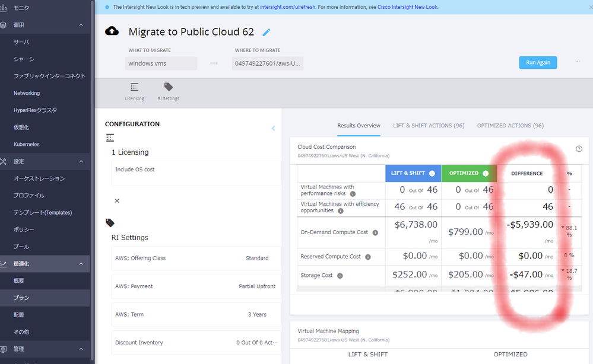The image size is (593, 364).
Task: Dismiss the tech preview banner
Action: 591,7
